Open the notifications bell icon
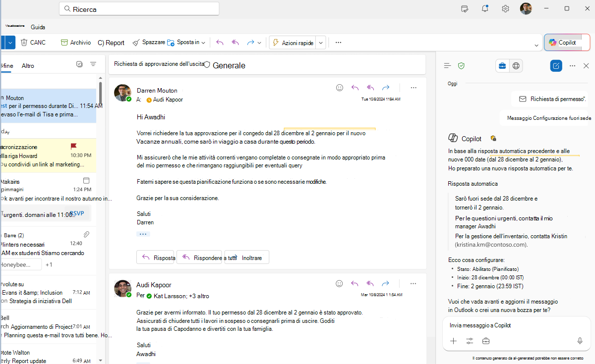 (x=485, y=8)
